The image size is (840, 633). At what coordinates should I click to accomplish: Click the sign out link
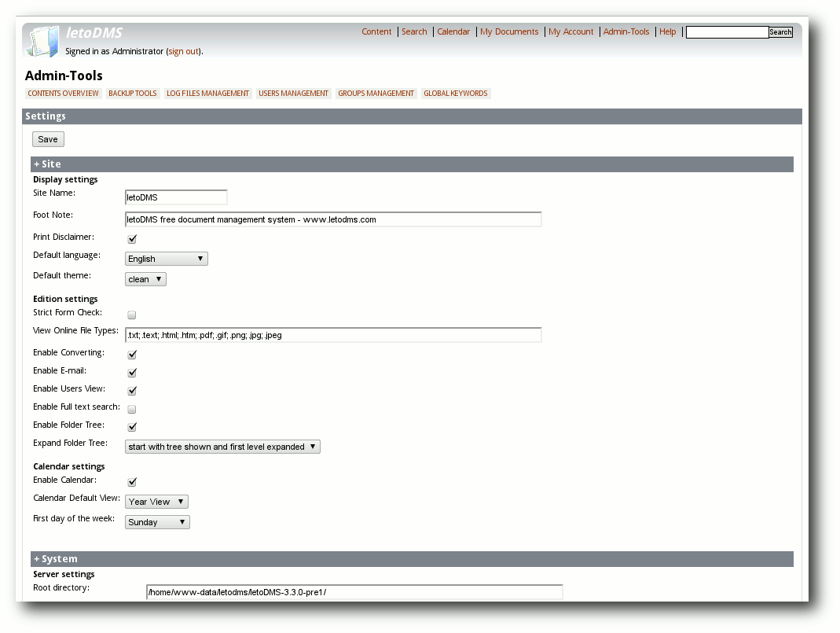pos(184,51)
